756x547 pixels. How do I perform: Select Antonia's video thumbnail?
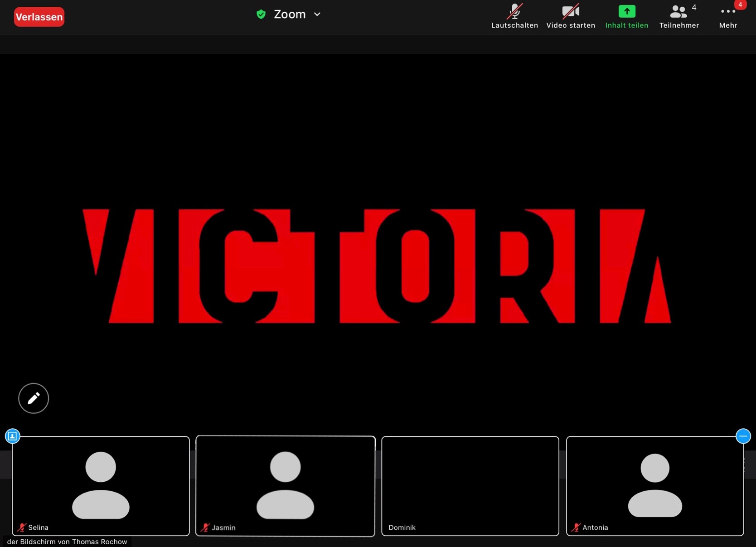(x=655, y=486)
